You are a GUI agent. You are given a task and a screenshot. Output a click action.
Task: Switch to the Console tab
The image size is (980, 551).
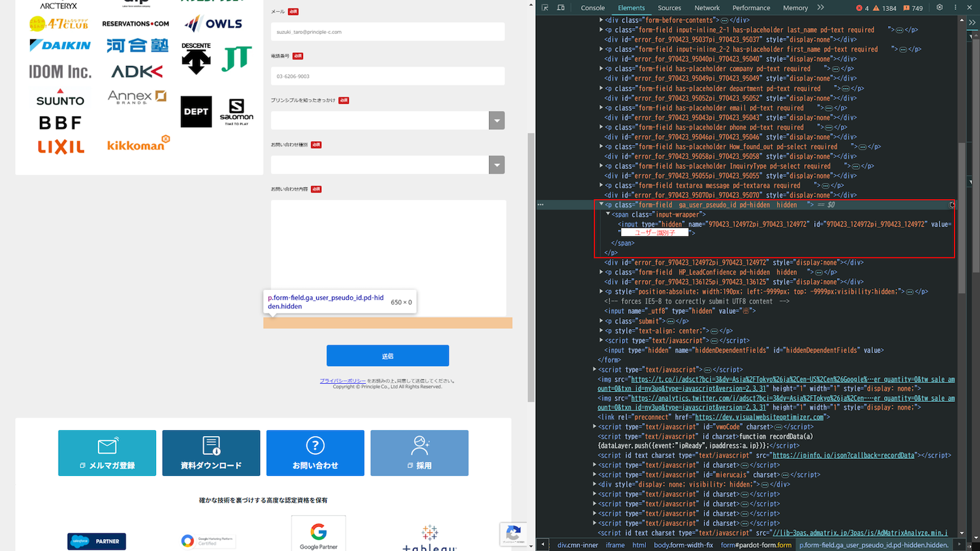pyautogui.click(x=593, y=8)
